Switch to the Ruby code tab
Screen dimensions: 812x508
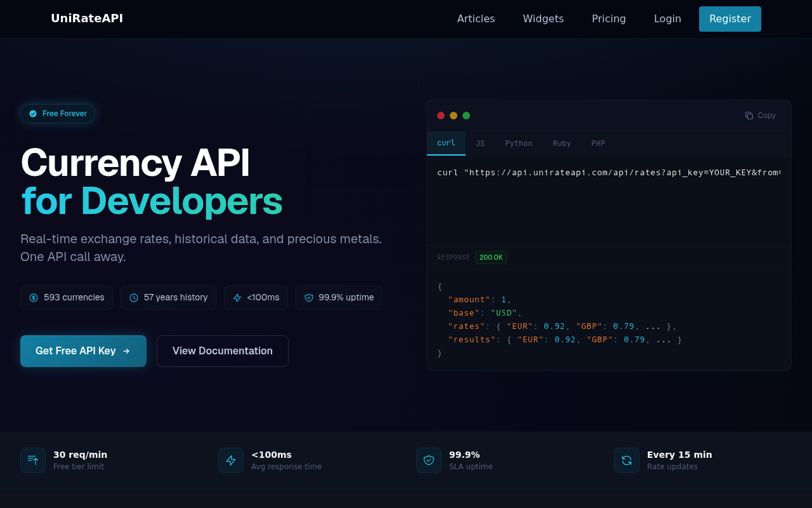(562, 144)
